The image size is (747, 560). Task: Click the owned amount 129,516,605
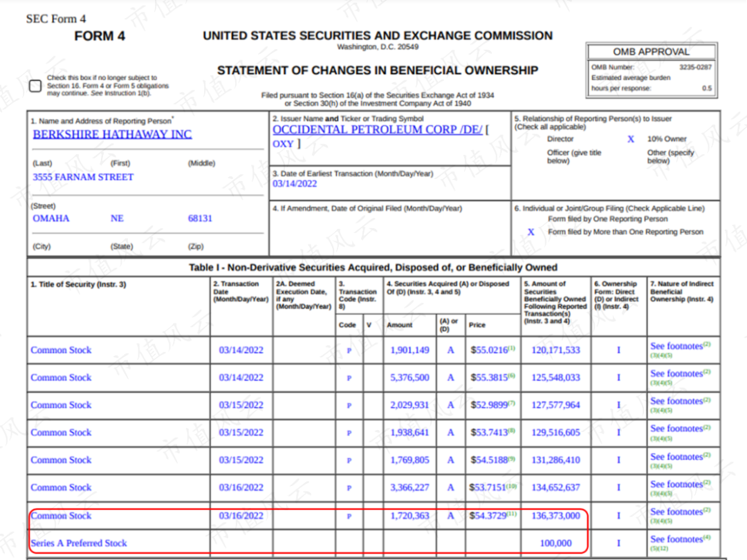555,432
